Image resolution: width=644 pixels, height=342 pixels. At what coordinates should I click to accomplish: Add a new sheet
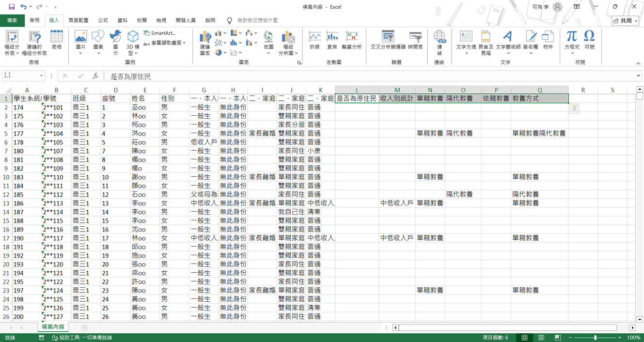tap(84, 328)
